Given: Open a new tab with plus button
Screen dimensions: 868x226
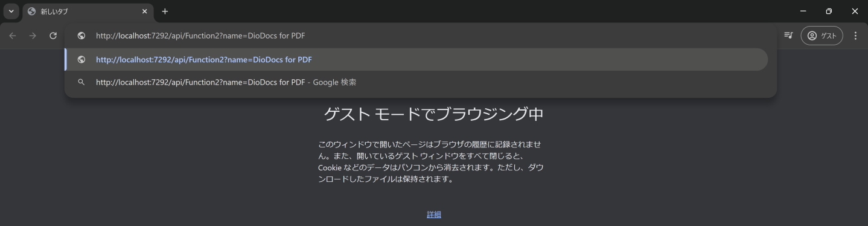Looking at the screenshot, I should tap(165, 11).
